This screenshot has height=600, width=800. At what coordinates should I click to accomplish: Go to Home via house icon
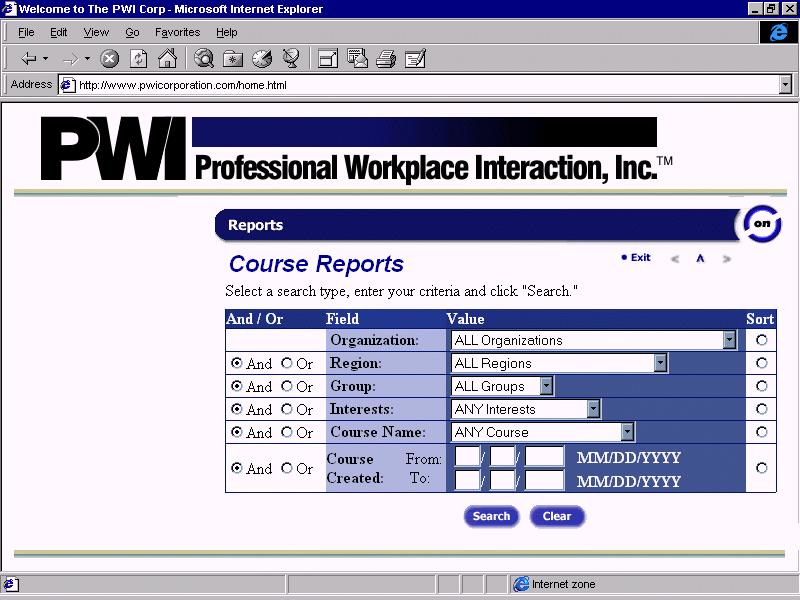click(x=167, y=59)
